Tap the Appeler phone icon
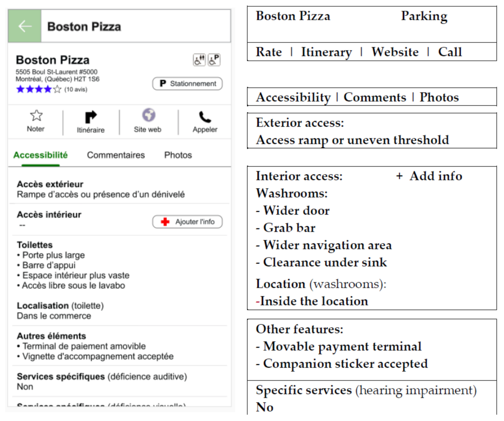The width and height of the screenshot is (504, 421). click(205, 117)
